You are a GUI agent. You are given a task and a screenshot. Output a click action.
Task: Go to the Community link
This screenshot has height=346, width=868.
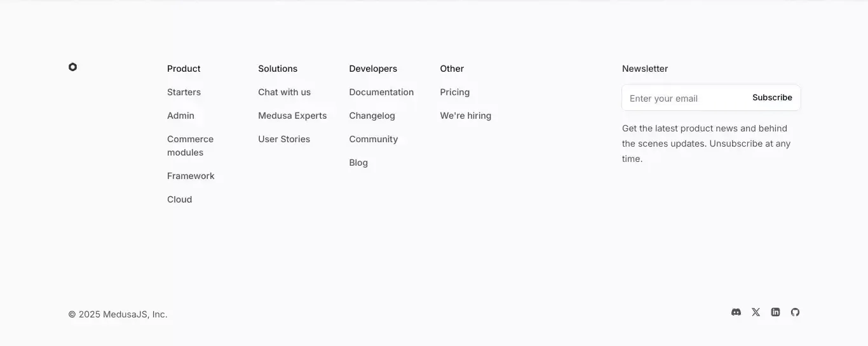point(373,139)
